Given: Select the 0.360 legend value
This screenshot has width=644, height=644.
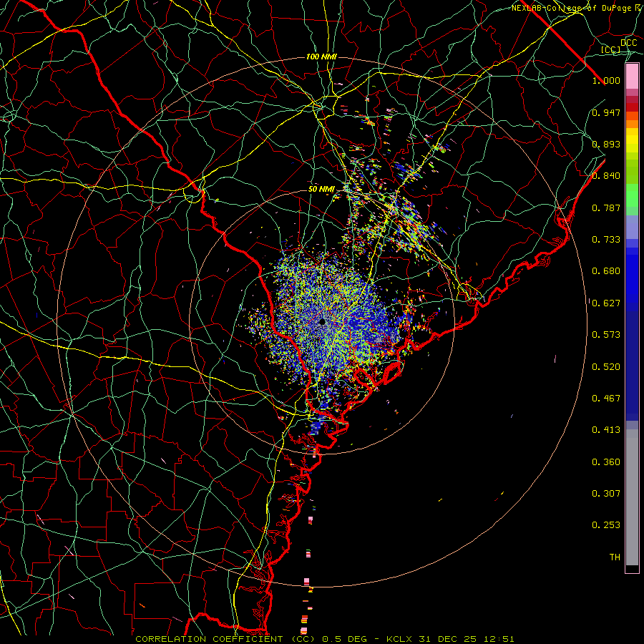Looking at the screenshot, I should pos(606,462).
